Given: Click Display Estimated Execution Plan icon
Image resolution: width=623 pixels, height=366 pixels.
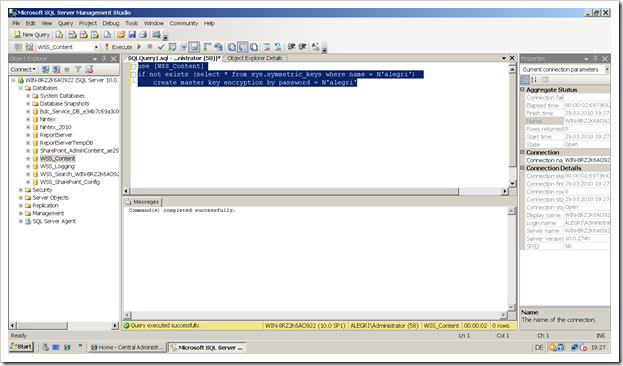Looking at the screenshot, I should 172,47.
